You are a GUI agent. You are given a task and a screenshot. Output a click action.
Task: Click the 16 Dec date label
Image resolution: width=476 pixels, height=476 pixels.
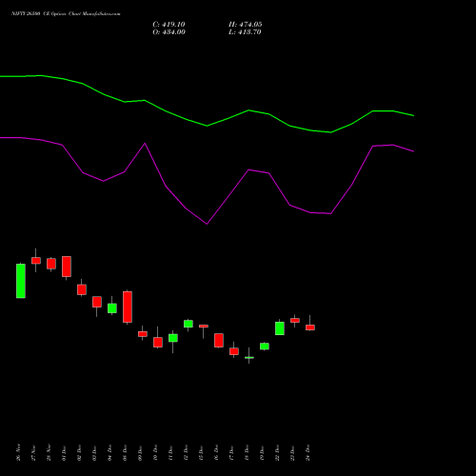tap(216, 452)
